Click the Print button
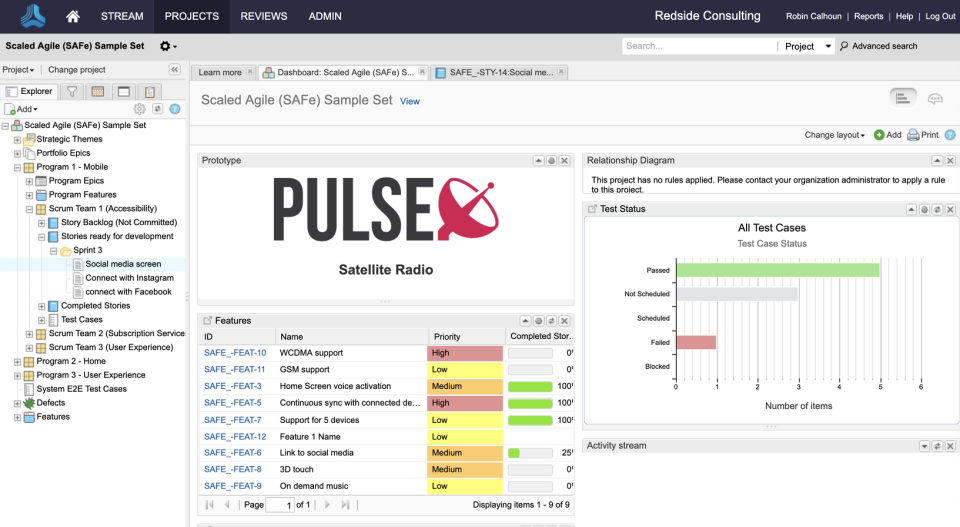 click(923, 135)
